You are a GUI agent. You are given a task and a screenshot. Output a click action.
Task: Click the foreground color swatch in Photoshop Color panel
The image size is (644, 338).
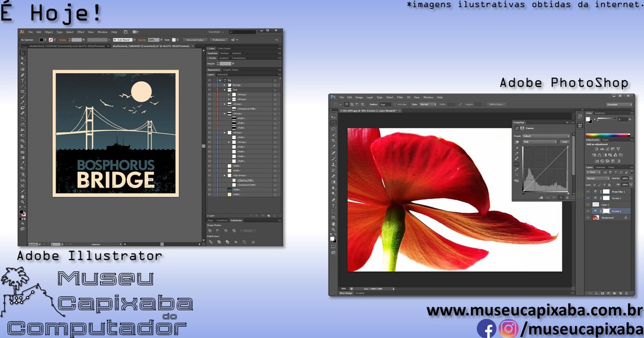[x=588, y=119]
